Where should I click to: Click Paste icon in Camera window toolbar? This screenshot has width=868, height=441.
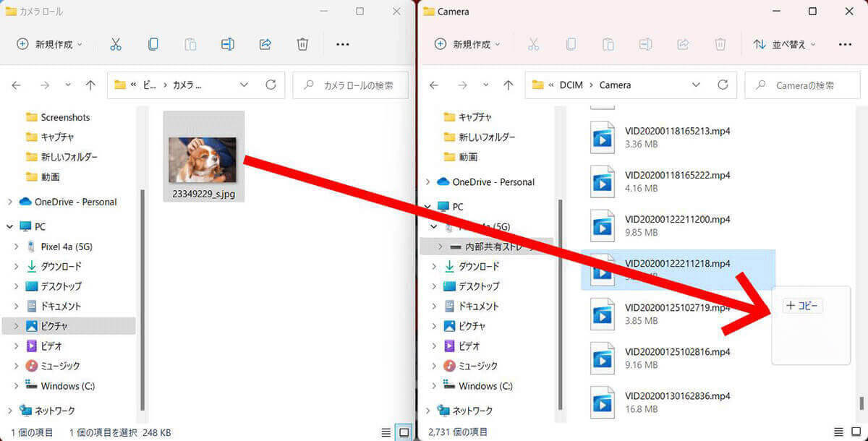click(608, 44)
